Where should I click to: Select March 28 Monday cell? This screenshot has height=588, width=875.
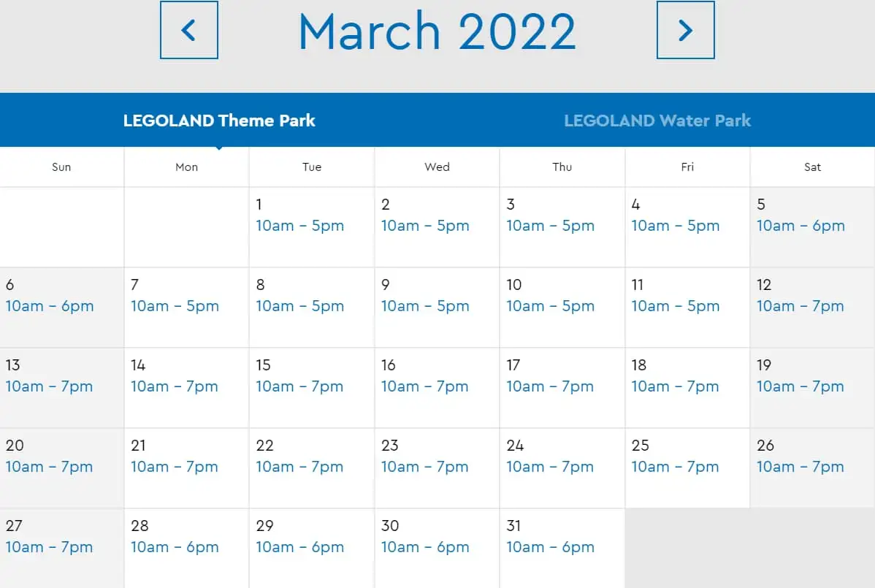[186, 548]
